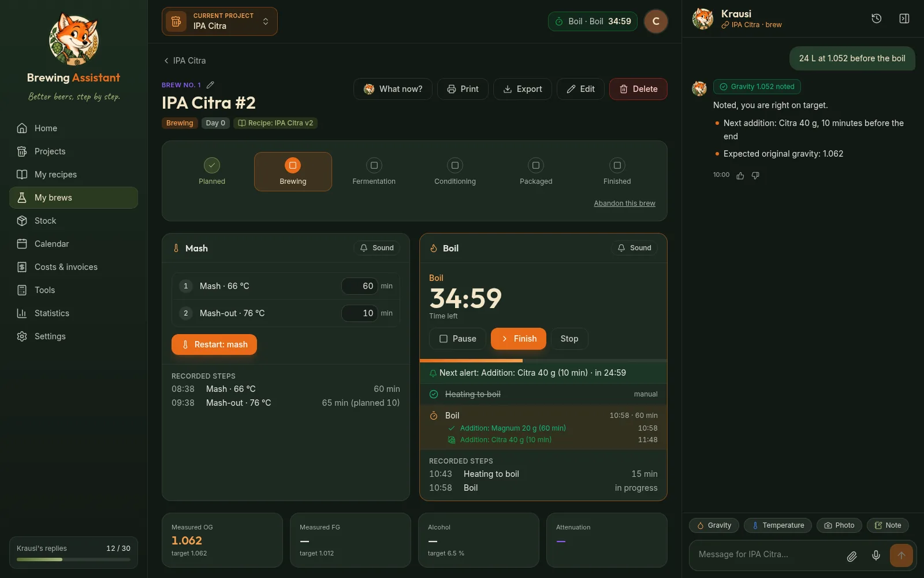Image resolution: width=924 pixels, height=578 pixels.
Task: Add a Gravity reading chip
Action: (x=714, y=525)
